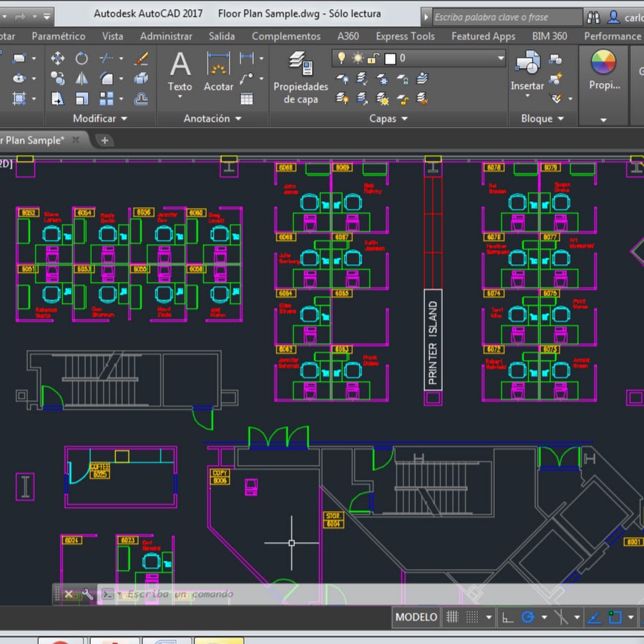Image resolution: width=644 pixels, height=644 pixels.
Task: Open the layer selection dropdown showing 0
Action: point(419,58)
